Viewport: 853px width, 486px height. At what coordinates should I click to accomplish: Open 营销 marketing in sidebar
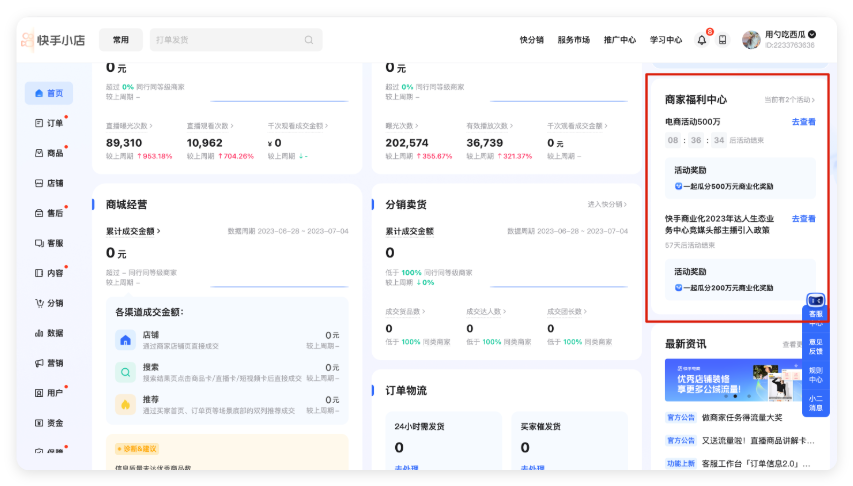(x=49, y=363)
